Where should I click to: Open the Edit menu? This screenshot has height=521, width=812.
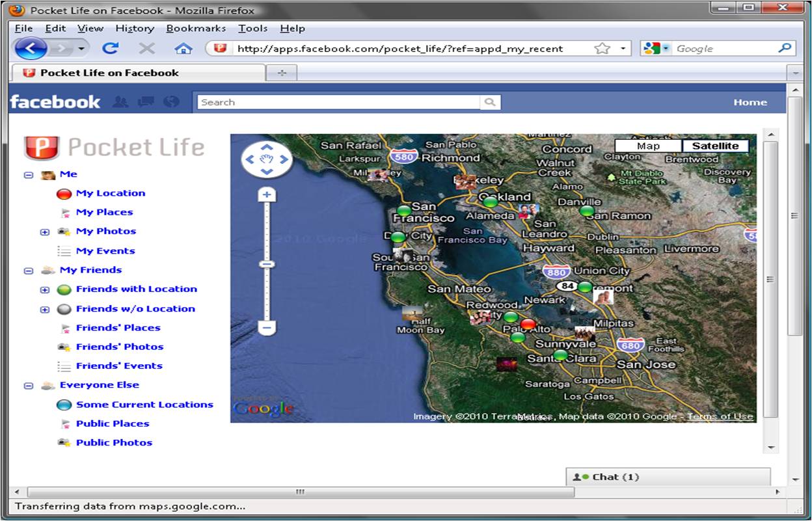(55, 29)
